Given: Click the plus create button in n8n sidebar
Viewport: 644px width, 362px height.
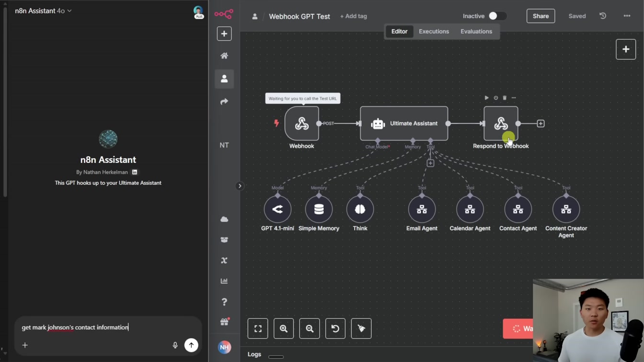Looking at the screenshot, I should coord(224,34).
